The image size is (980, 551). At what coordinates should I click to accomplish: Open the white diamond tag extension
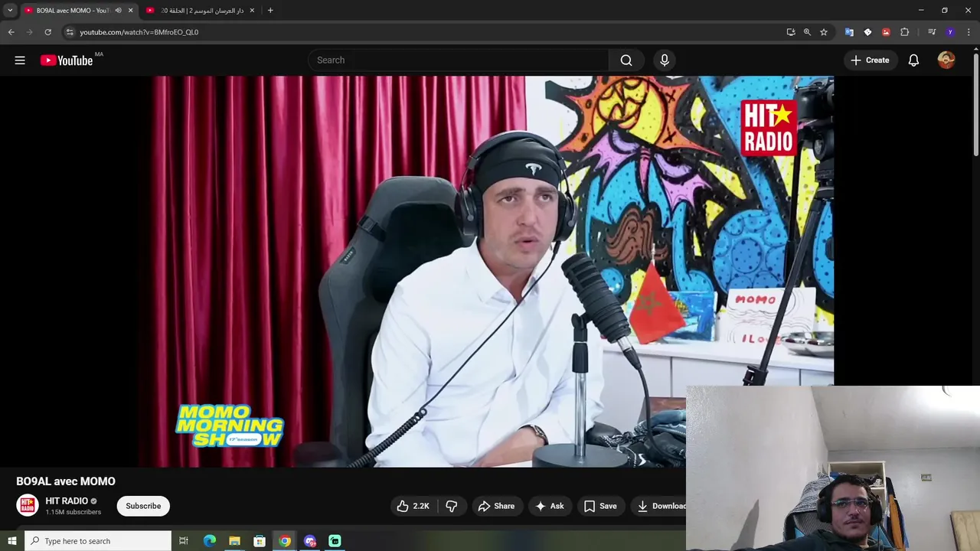[x=867, y=32]
